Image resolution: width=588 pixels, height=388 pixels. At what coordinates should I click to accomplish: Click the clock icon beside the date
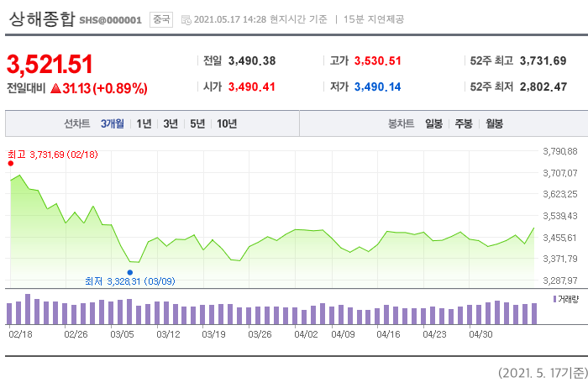(x=186, y=19)
